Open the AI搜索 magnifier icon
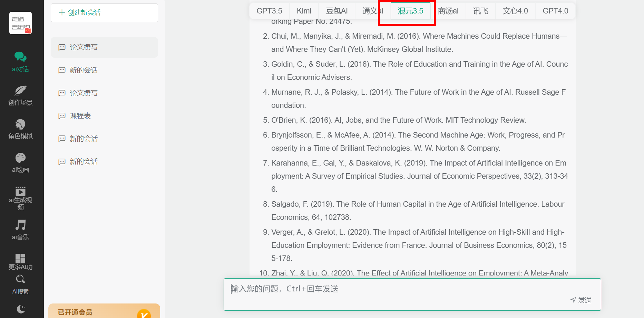The width and height of the screenshot is (644, 318). tap(20, 279)
